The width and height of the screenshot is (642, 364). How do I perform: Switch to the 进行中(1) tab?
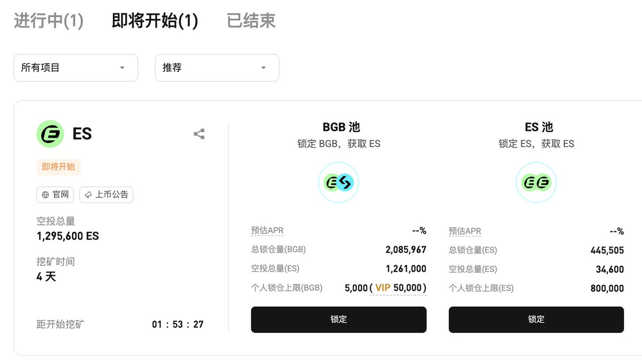click(49, 21)
